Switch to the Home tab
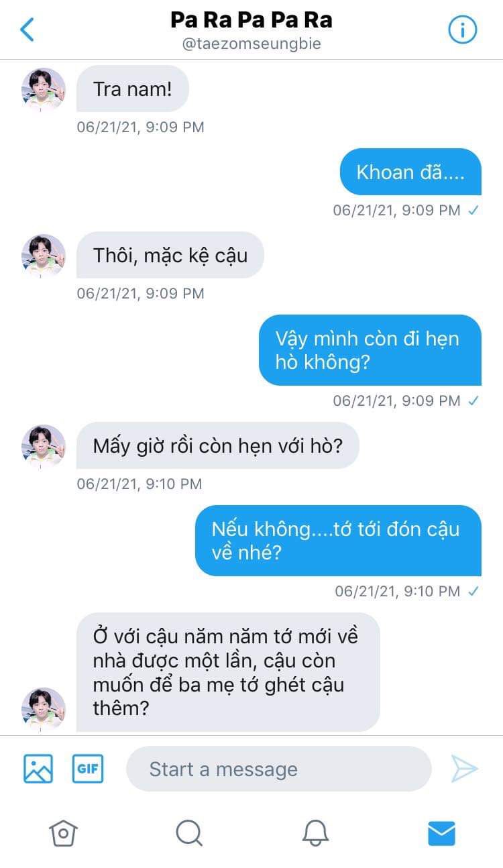The height and width of the screenshot is (868, 503). point(63,833)
